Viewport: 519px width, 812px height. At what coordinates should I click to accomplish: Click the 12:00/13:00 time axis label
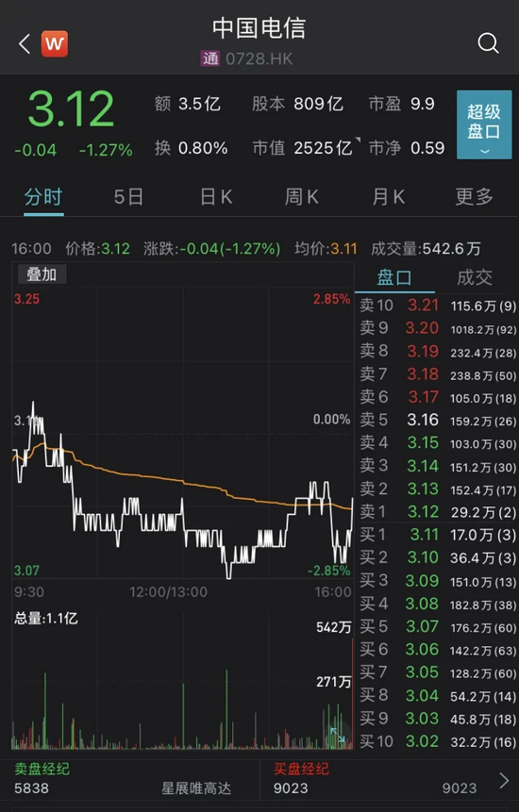click(x=168, y=592)
